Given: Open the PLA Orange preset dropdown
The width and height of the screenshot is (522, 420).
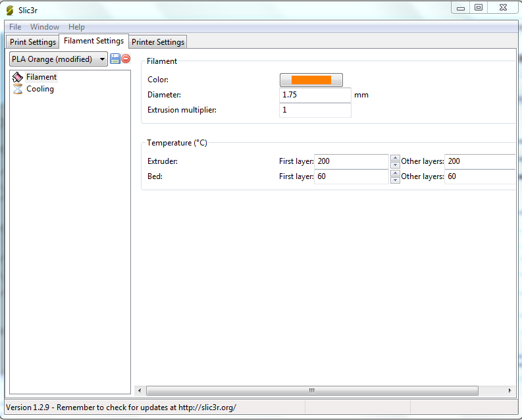Looking at the screenshot, I should [x=59, y=59].
